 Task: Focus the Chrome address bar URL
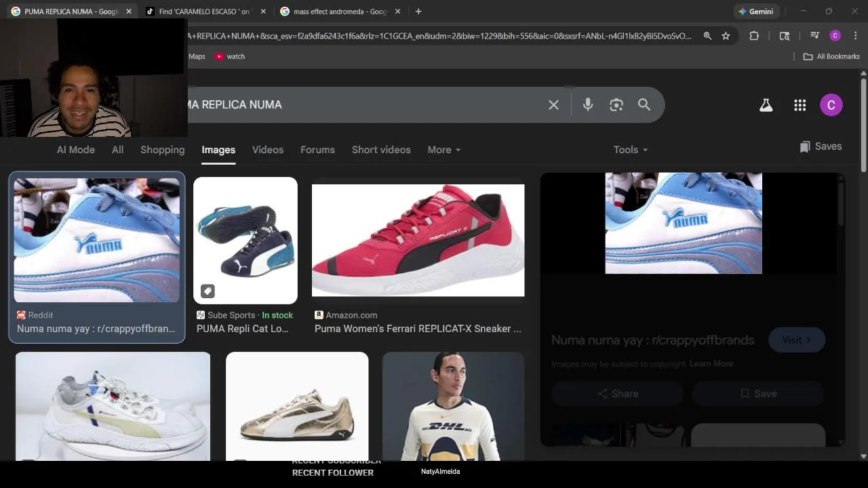(441, 36)
